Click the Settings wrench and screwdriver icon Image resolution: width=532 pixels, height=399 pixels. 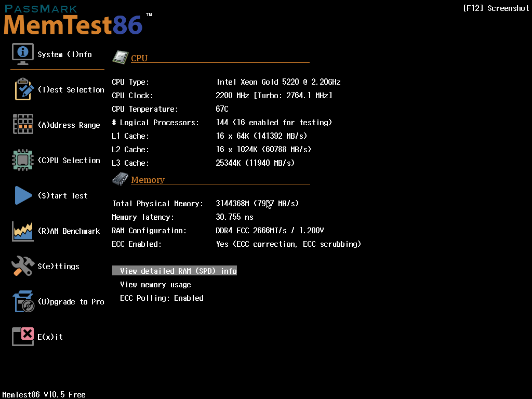pyautogui.click(x=23, y=265)
